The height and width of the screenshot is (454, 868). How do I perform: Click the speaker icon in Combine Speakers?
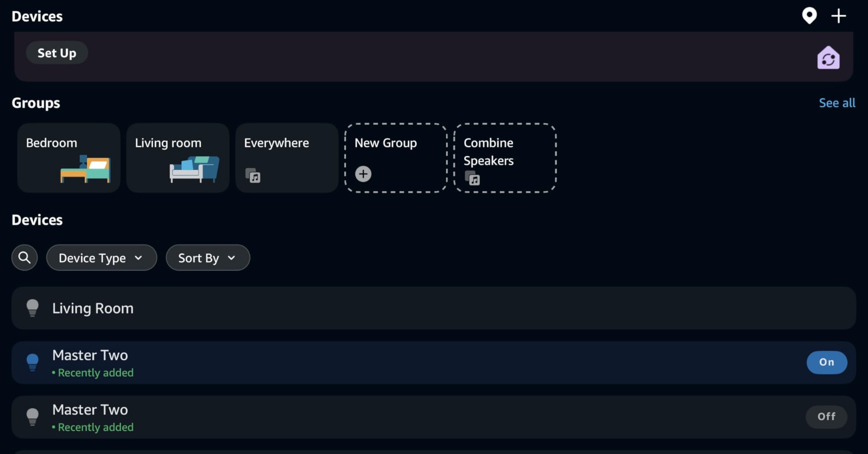[x=472, y=178]
